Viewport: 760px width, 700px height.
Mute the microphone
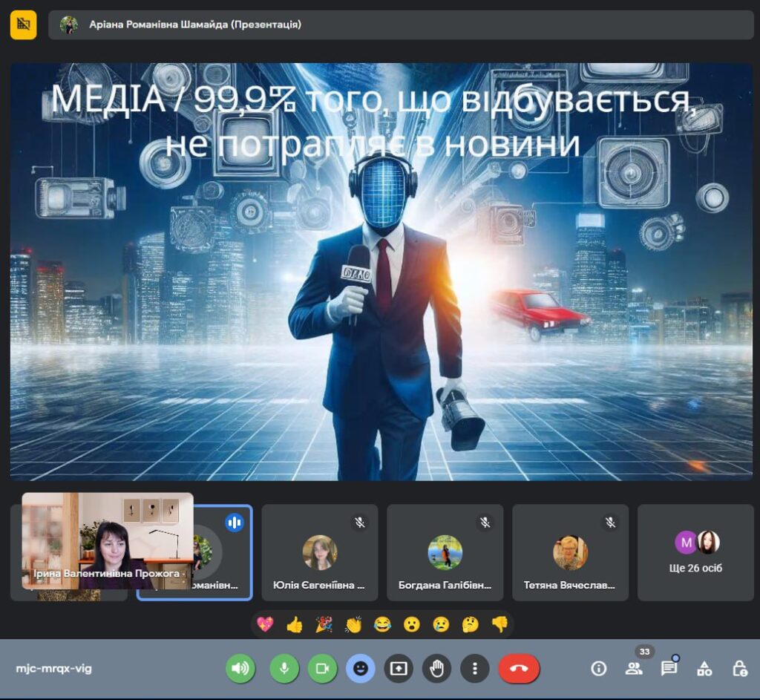point(284,668)
